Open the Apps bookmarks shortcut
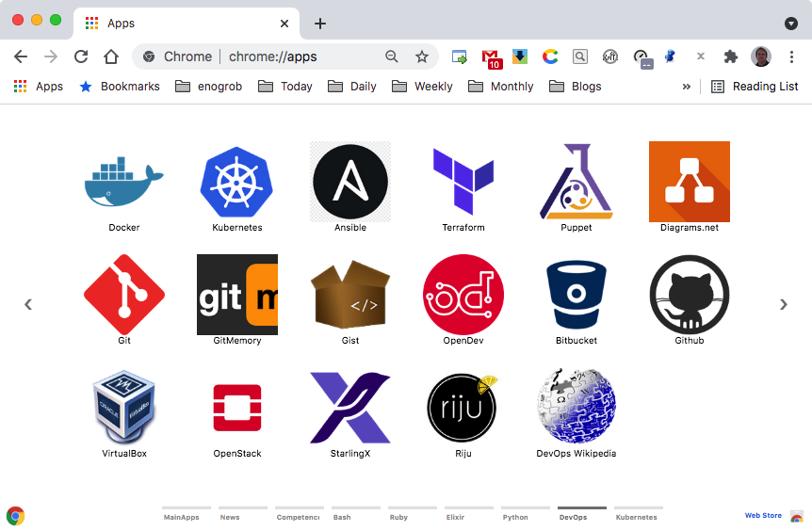Image resolution: width=812 pixels, height=531 pixels. point(39,87)
